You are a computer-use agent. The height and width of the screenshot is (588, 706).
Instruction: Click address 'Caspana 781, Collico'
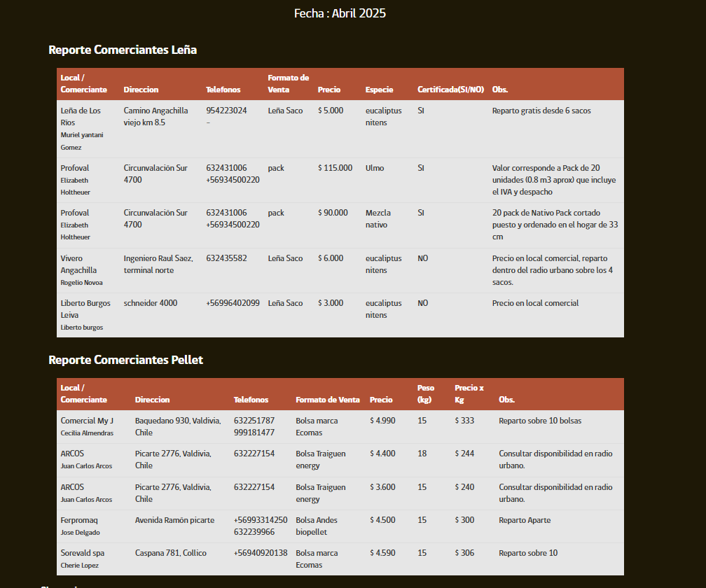tap(171, 553)
